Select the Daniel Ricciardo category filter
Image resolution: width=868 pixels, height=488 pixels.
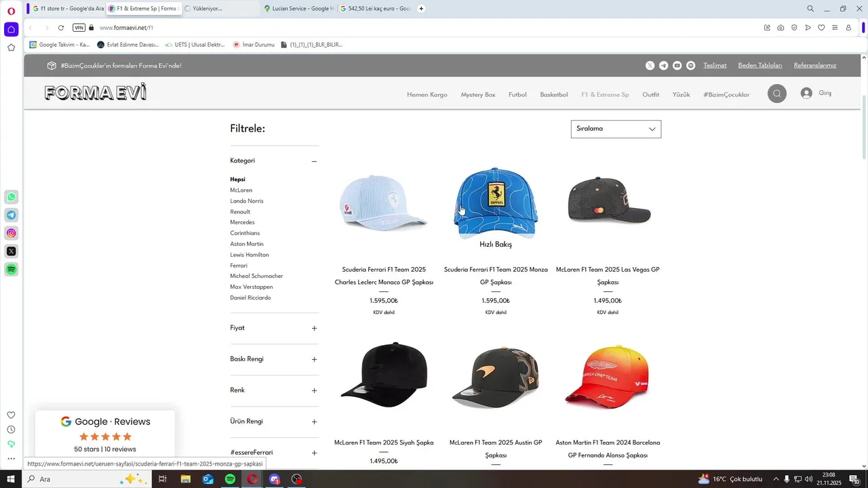click(250, 298)
